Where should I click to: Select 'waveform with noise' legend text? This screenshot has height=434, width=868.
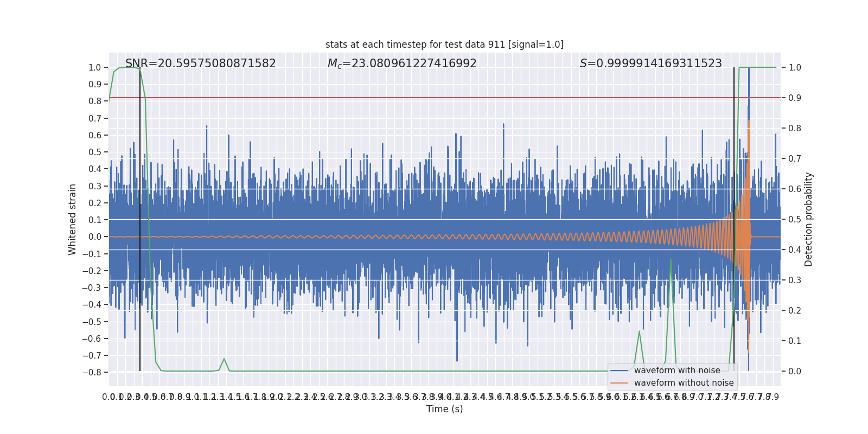(x=677, y=371)
